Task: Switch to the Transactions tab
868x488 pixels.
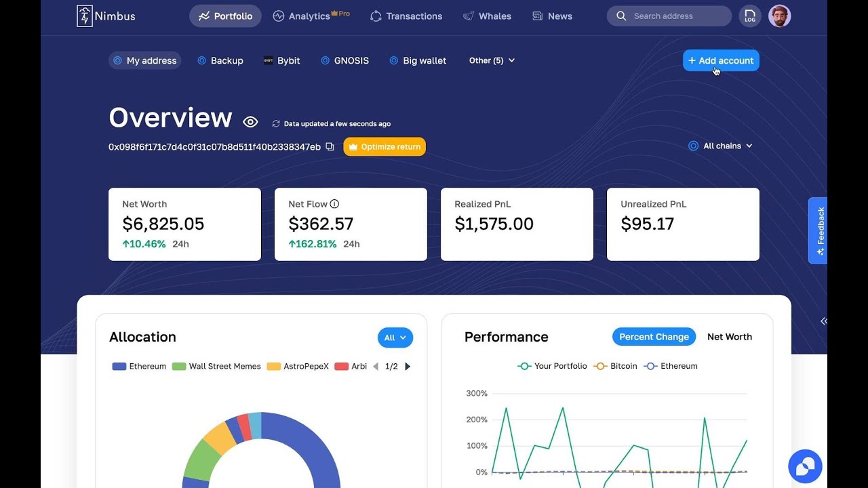Action: [406, 16]
